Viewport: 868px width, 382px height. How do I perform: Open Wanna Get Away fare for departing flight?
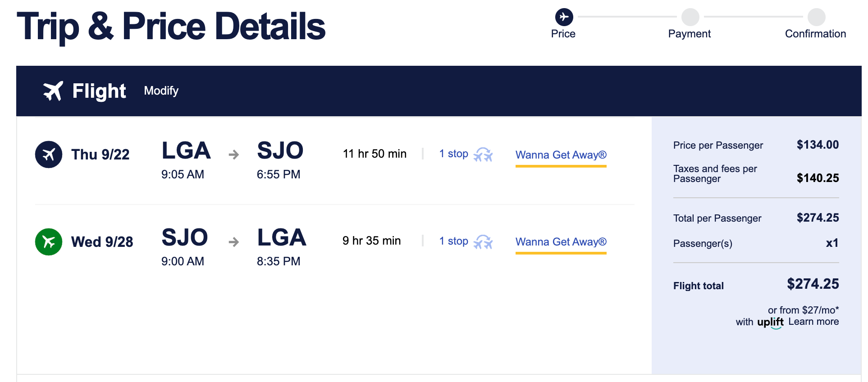click(x=561, y=155)
